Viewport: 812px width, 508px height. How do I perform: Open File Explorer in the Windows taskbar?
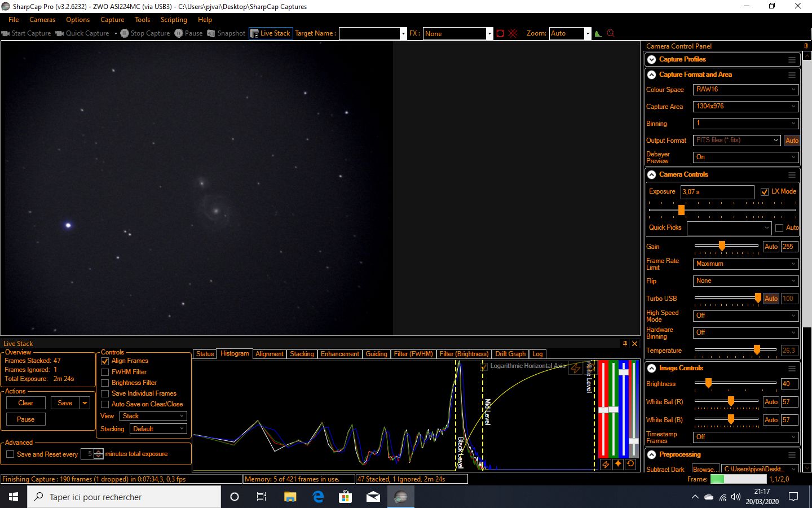coord(290,497)
